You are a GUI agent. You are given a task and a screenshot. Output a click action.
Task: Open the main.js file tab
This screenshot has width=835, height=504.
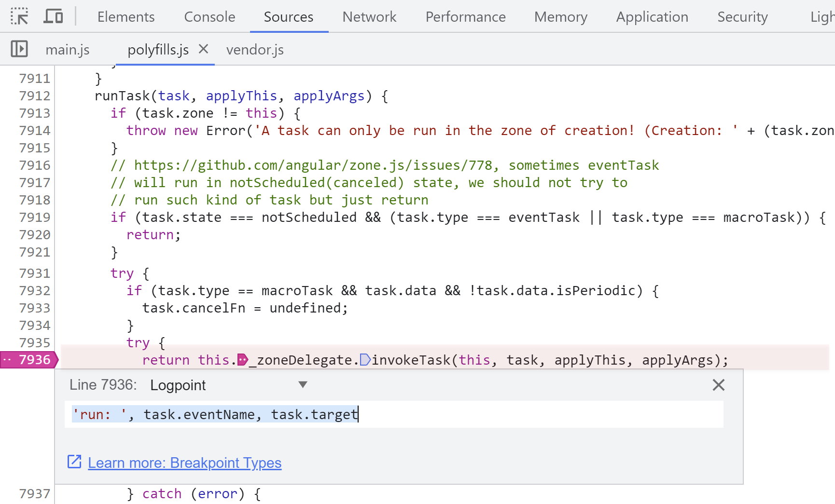[68, 50]
